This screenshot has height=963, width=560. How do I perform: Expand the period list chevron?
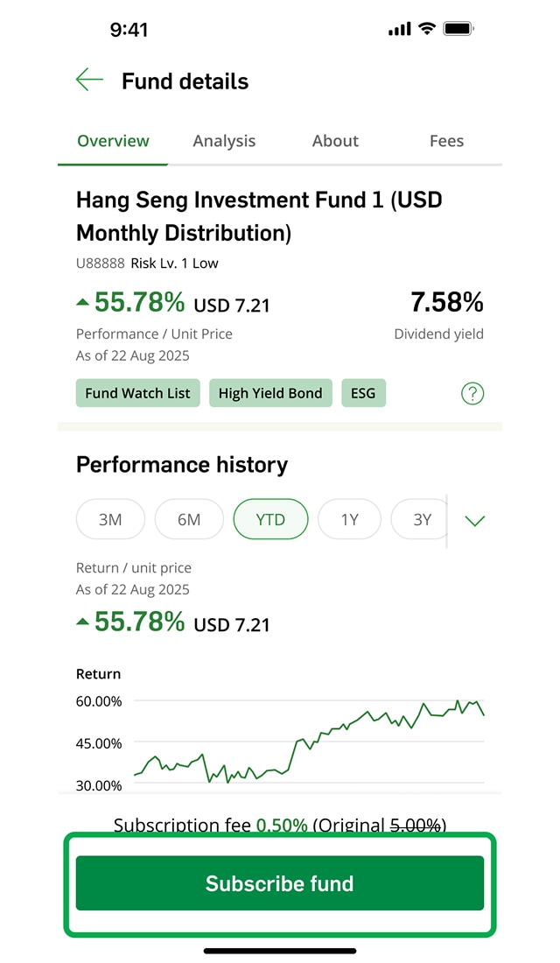tap(475, 521)
